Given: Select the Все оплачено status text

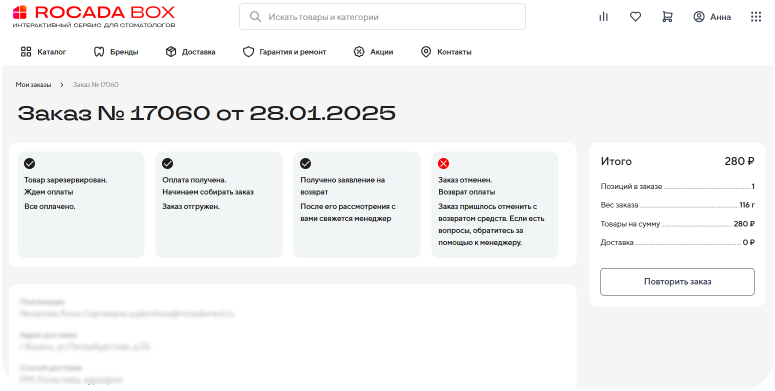Looking at the screenshot, I should pos(50,206).
